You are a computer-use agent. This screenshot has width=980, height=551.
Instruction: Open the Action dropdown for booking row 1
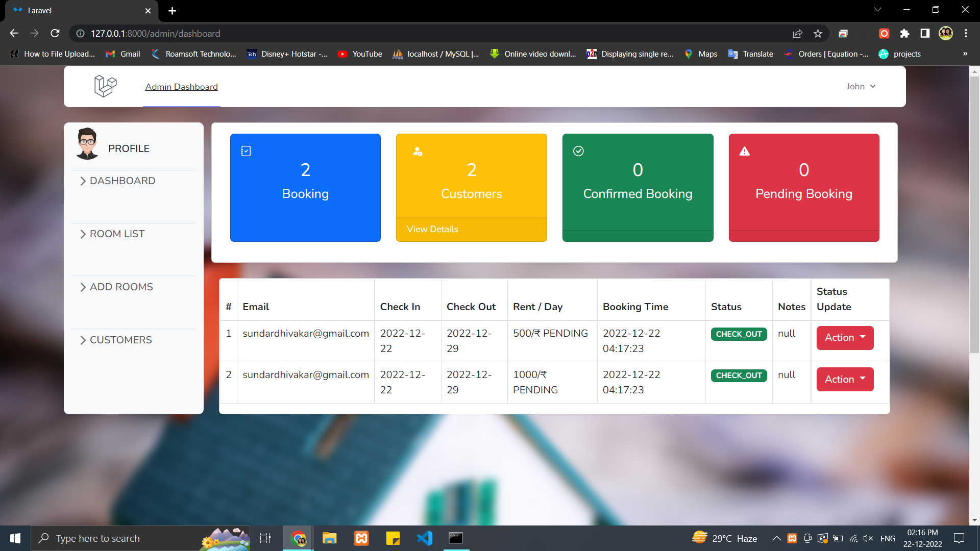[844, 338]
